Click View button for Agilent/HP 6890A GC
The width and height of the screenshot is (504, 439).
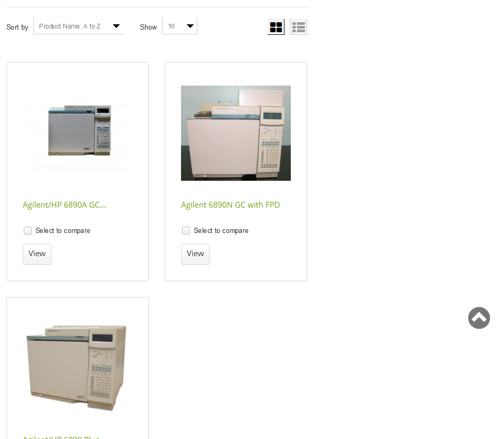(37, 254)
